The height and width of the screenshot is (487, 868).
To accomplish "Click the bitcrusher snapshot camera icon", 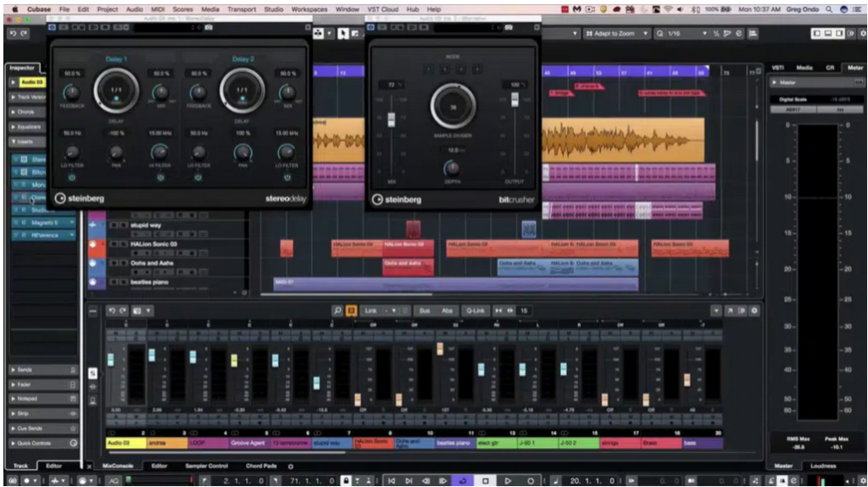I will [509, 27].
